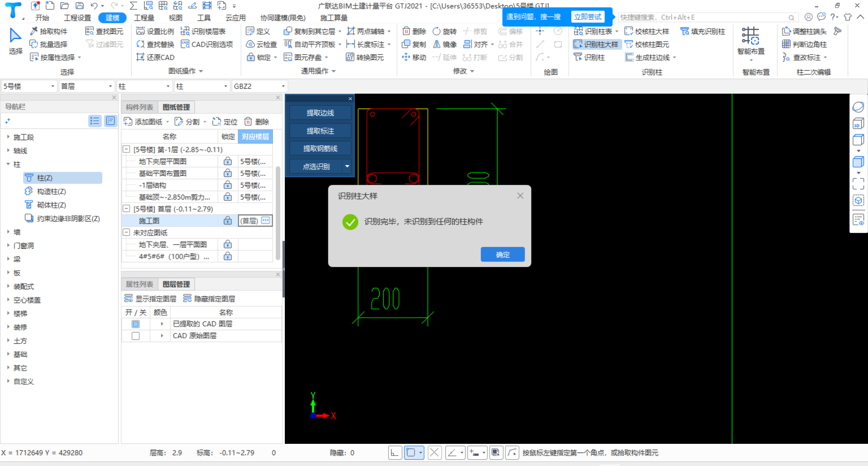Open the 查找图元 find element tool
Screen dimensions: 868x466
point(104,31)
